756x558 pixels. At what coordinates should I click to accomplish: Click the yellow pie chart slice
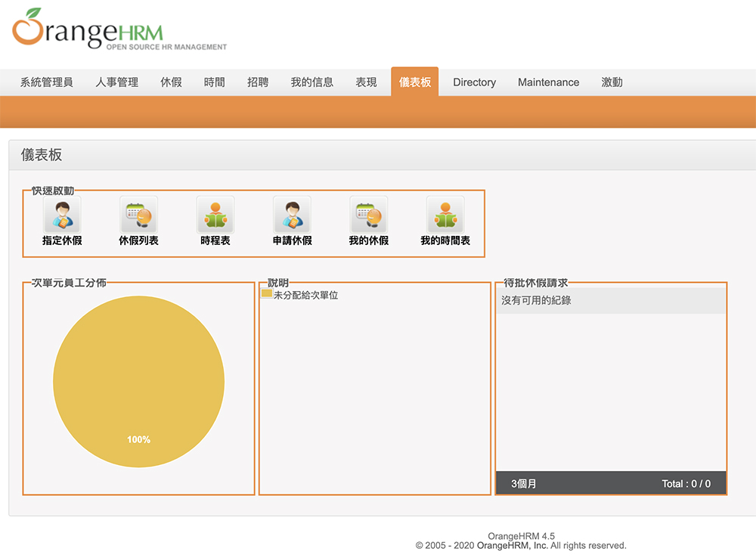tap(139, 382)
